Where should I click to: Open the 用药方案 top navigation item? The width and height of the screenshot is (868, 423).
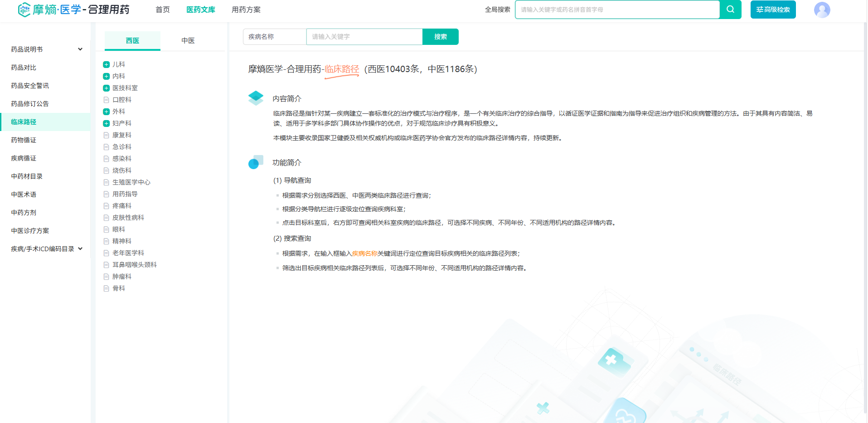tap(246, 10)
